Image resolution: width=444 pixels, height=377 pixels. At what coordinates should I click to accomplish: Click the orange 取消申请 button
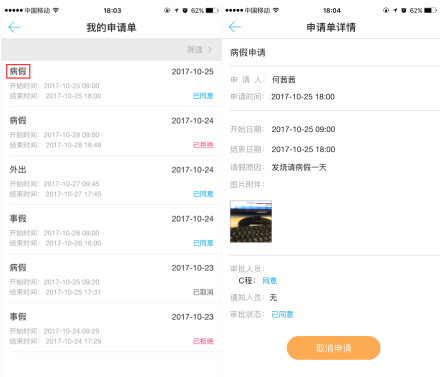tap(333, 348)
